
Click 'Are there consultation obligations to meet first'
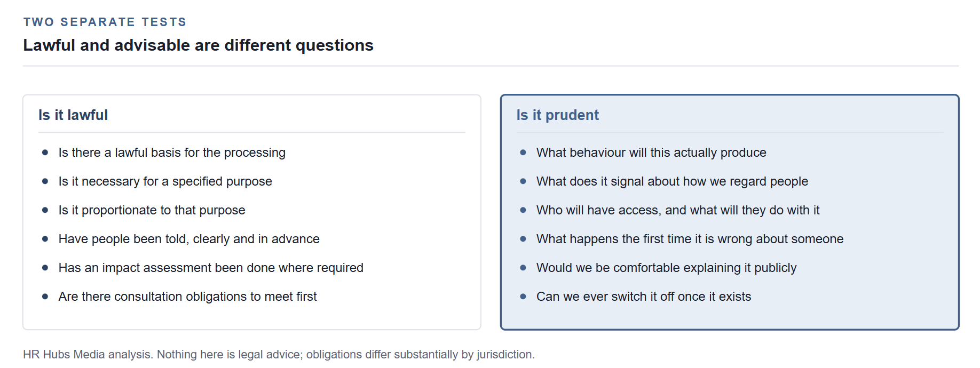187,297
